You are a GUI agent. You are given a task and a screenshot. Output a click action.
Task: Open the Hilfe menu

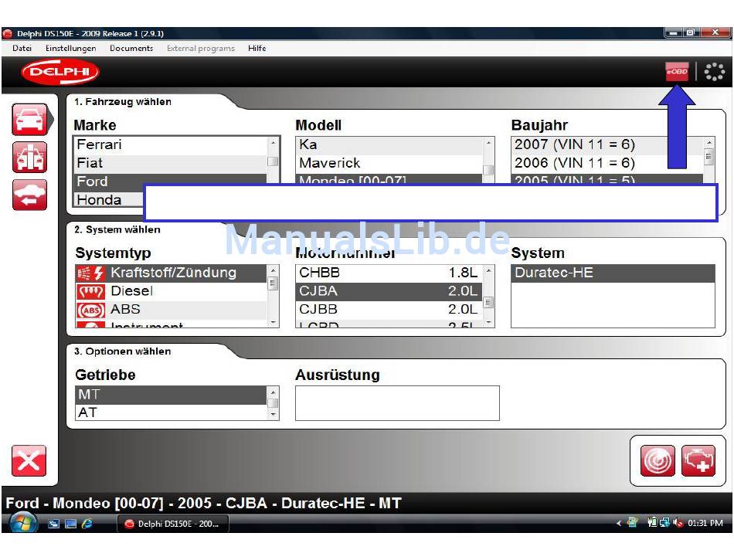tap(257, 48)
